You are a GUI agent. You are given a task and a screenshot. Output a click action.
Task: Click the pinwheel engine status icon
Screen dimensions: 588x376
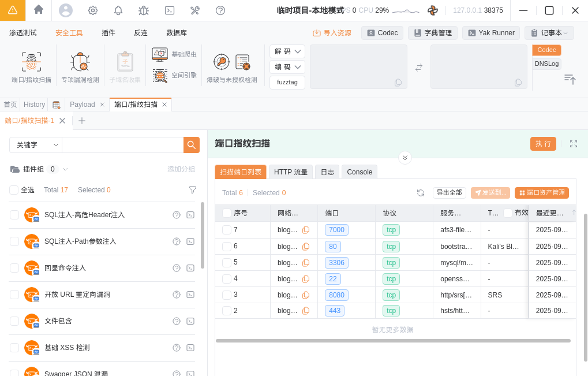click(x=433, y=10)
